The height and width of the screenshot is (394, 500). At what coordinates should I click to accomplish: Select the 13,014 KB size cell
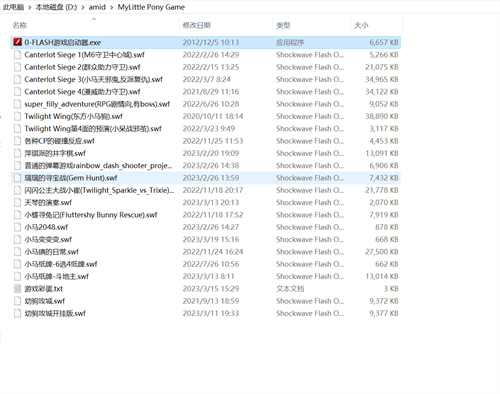click(382, 277)
